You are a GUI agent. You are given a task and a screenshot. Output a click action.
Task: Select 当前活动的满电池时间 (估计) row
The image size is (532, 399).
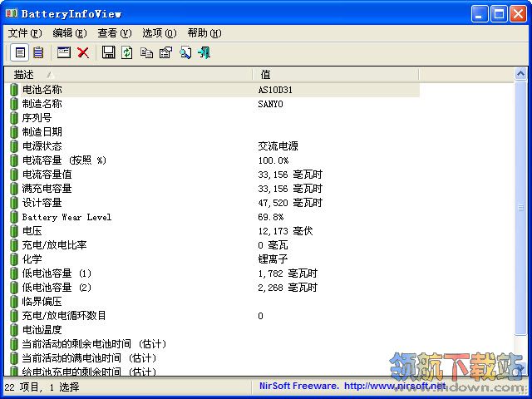click(213, 358)
